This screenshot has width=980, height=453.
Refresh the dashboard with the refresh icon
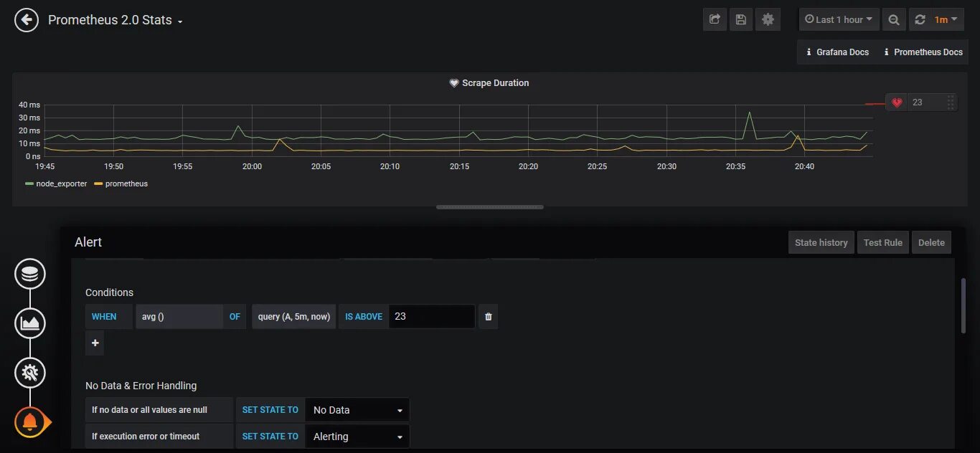tap(920, 20)
